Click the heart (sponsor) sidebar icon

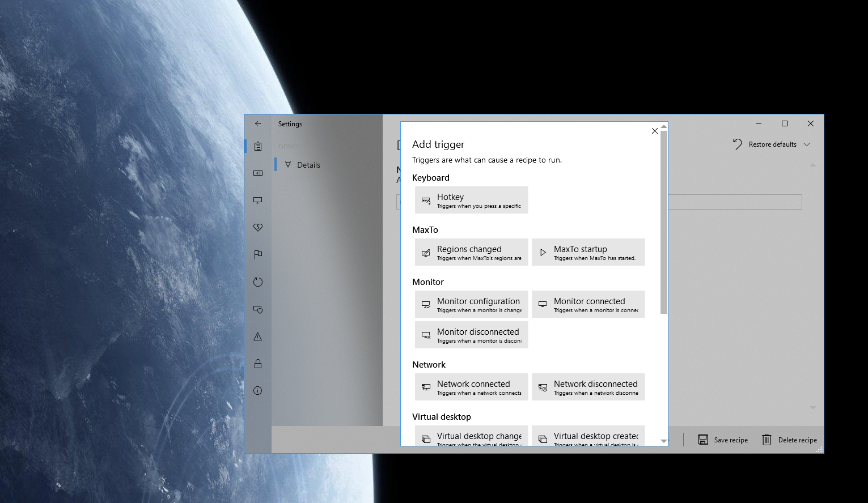pyautogui.click(x=258, y=227)
